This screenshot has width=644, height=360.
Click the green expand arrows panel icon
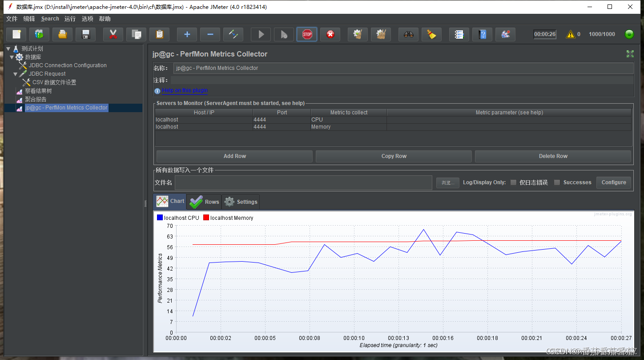pyautogui.click(x=630, y=54)
